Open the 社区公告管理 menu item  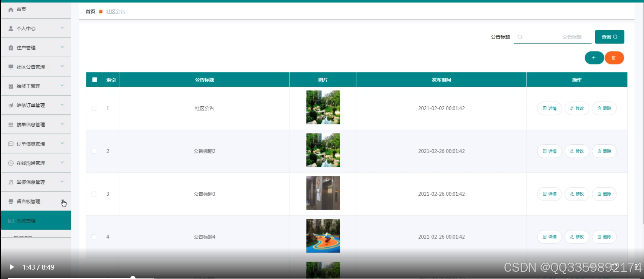pos(36,67)
